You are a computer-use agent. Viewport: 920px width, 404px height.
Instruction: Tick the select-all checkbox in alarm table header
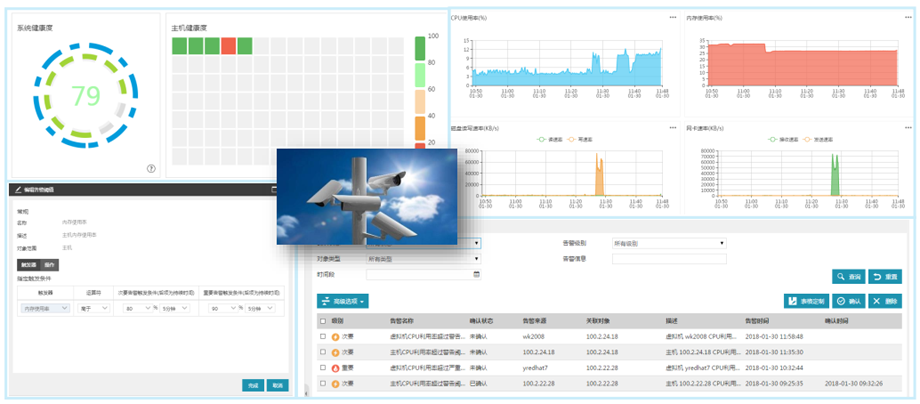tap(322, 321)
